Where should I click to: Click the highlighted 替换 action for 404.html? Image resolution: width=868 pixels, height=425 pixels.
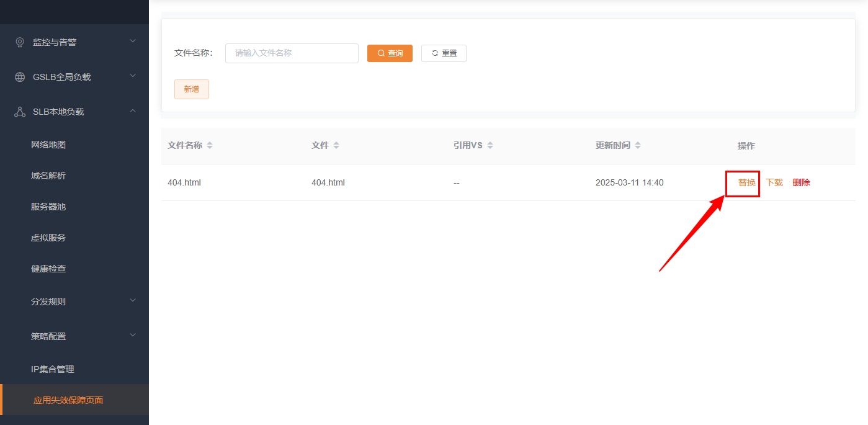(x=742, y=182)
